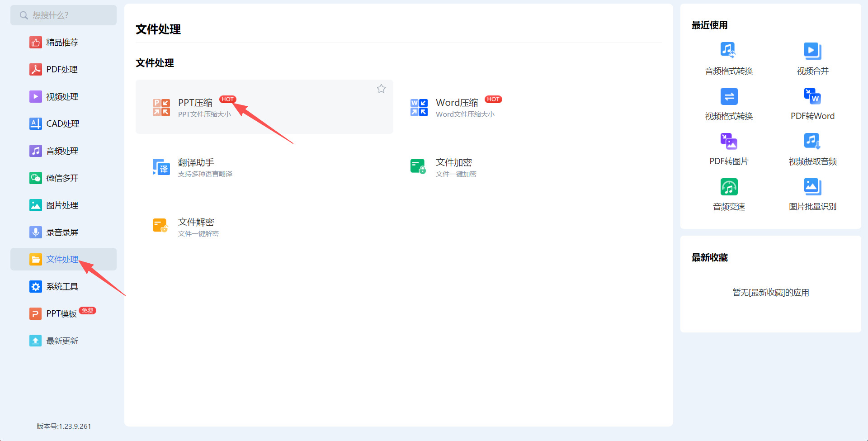Open recently used PDF转Word icon

coord(812,96)
